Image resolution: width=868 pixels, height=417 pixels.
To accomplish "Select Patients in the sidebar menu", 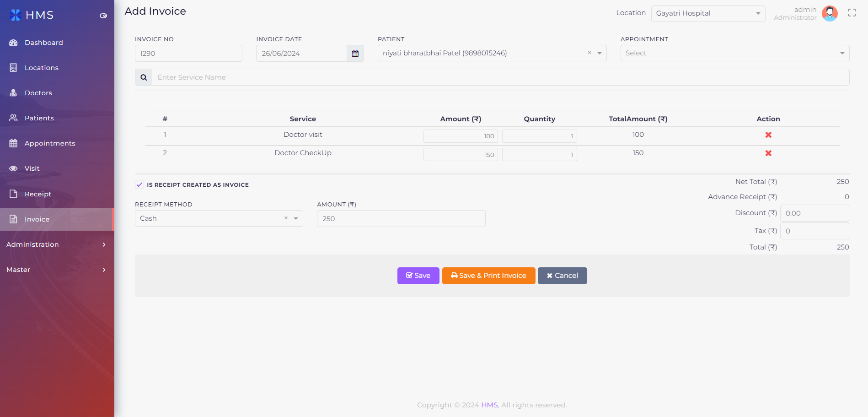I will tap(14, 118).
